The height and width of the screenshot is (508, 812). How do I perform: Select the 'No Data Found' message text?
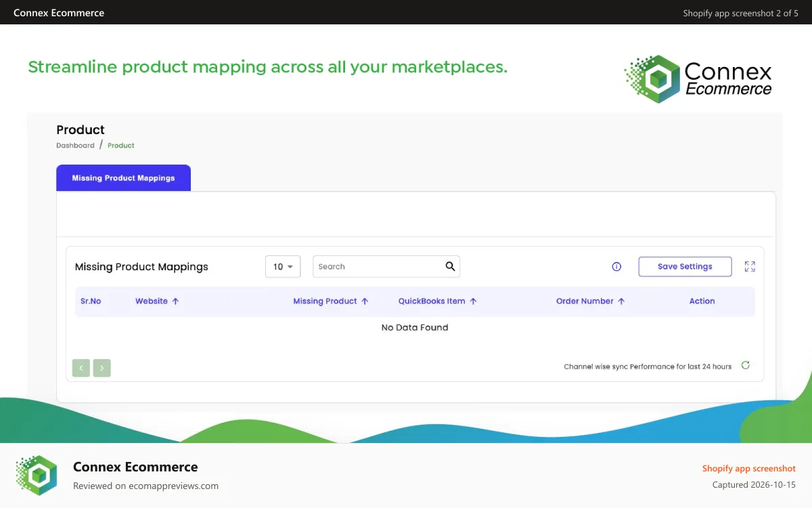(x=415, y=327)
